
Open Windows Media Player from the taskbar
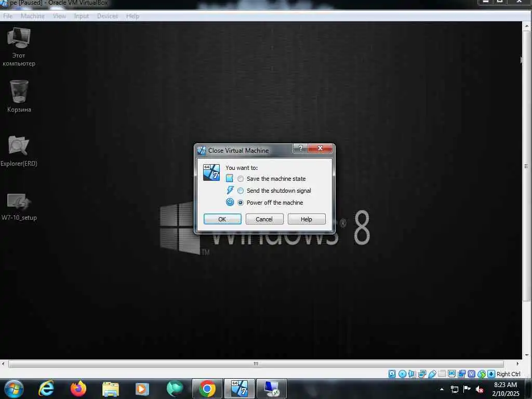coord(142,389)
